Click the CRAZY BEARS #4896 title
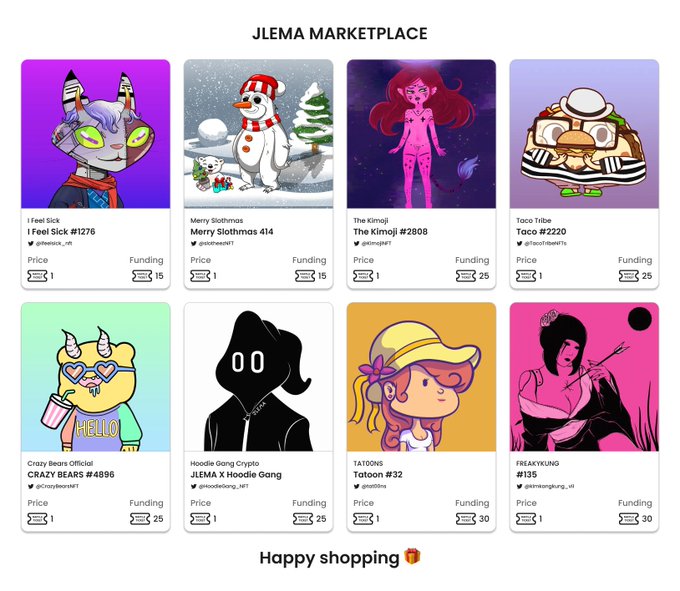The width and height of the screenshot is (680, 591). 71,475
